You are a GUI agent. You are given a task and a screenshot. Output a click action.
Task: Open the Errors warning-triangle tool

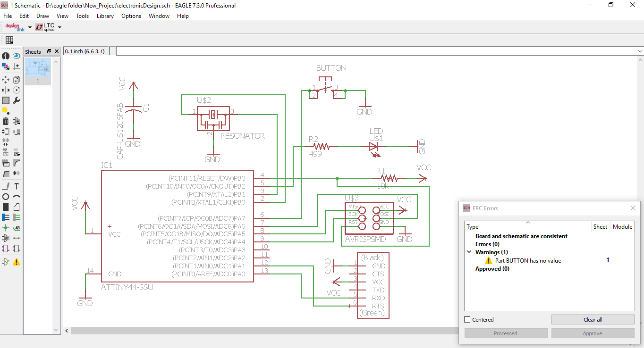[x=17, y=262]
